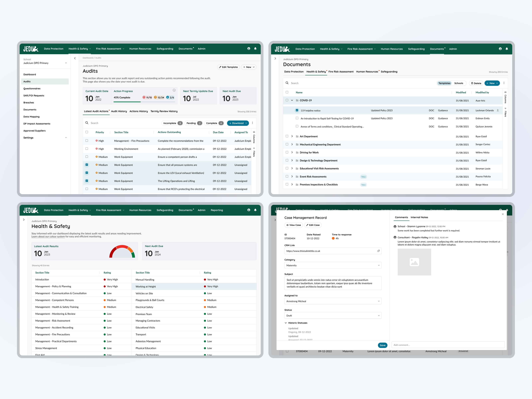Viewport: 532px width, 399px height.
Task: Click the placeholder image thumbnail in comments
Action: 414,262
